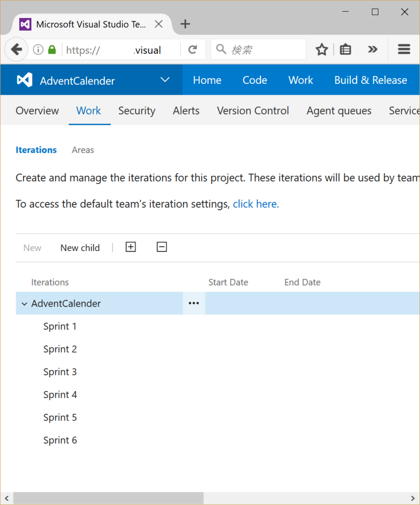This screenshot has height=505, width=420.
Task: Maximize the browser window
Action: 375,12
